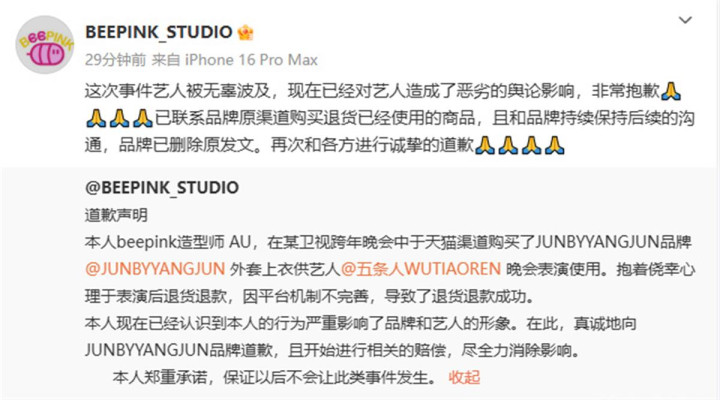Click the 29分钟前 timestamp
Viewport: 720px width, 400px height.
click(x=115, y=60)
